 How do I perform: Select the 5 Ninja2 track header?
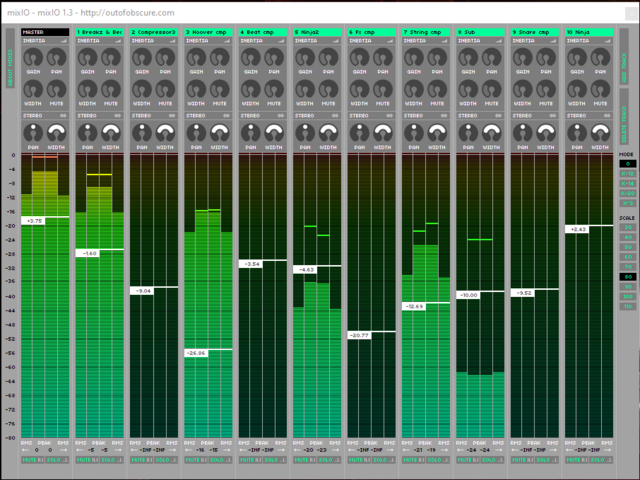(317, 32)
